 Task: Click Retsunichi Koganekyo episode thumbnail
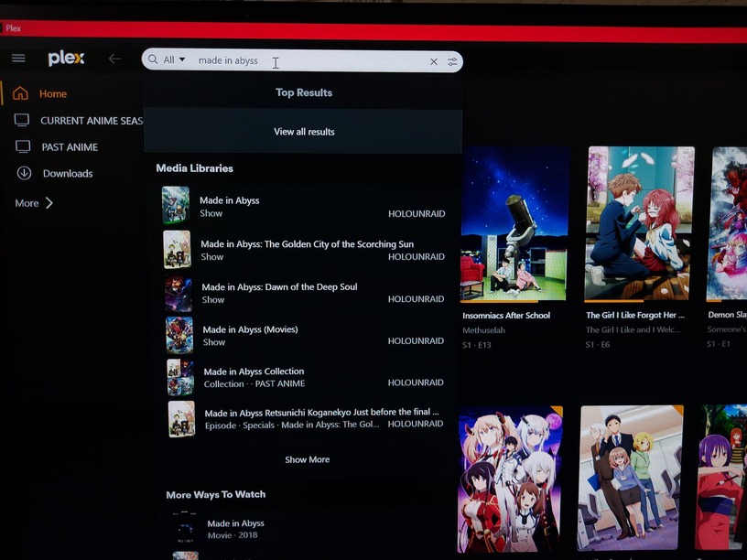[x=181, y=419]
